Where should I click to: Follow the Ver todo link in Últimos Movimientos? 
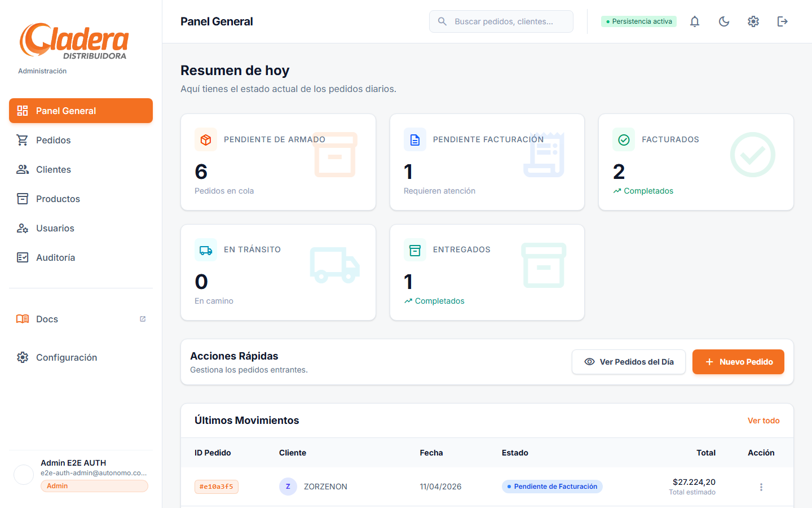pyautogui.click(x=764, y=421)
